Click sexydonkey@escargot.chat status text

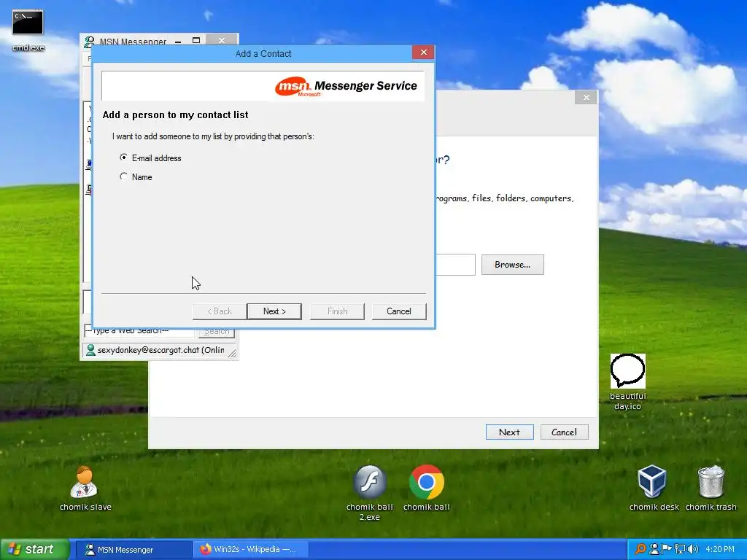161,350
